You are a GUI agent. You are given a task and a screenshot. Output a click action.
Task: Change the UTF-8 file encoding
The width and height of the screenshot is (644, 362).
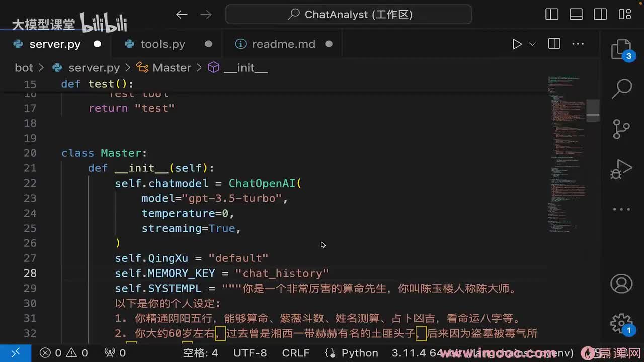tap(250, 353)
